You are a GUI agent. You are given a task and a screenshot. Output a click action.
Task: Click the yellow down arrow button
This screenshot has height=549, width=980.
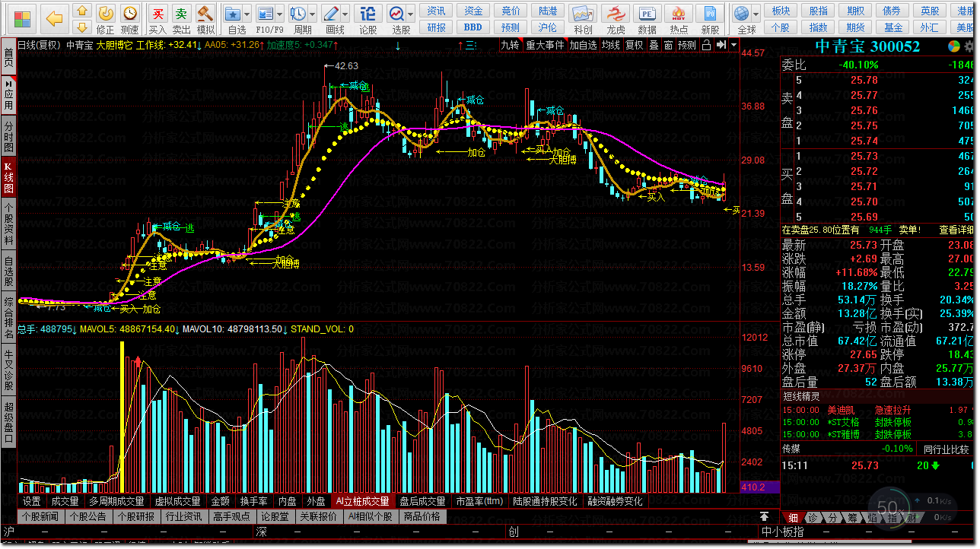pyautogui.click(x=82, y=27)
